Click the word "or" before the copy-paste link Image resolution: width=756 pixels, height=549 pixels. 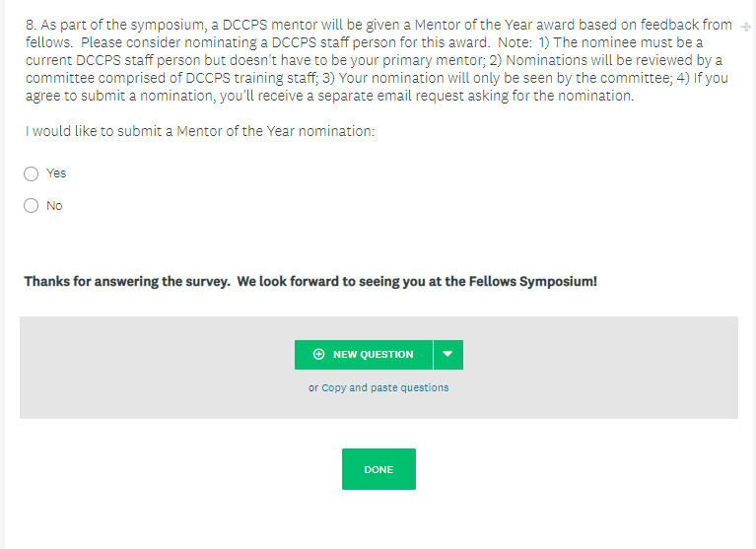pyautogui.click(x=313, y=388)
